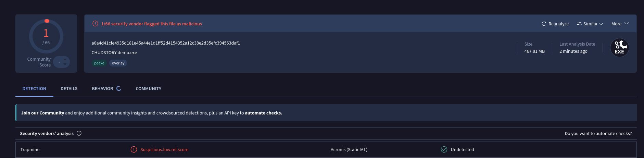Follow the Join our Community link
The height and width of the screenshot is (158, 644).
(43, 113)
